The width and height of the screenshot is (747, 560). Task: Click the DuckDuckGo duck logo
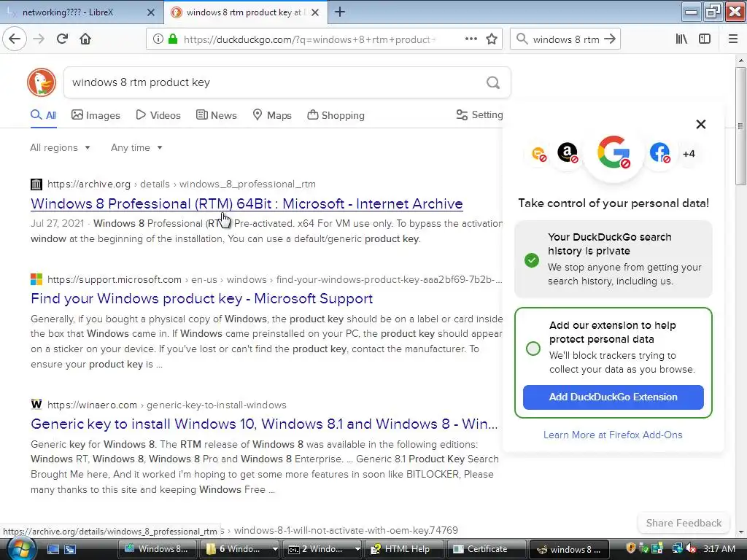pyautogui.click(x=42, y=82)
